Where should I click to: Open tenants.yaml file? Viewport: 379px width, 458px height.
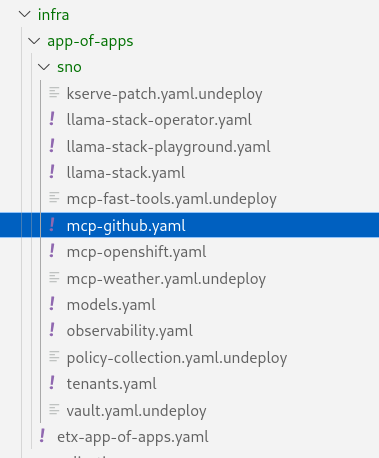pos(111,384)
